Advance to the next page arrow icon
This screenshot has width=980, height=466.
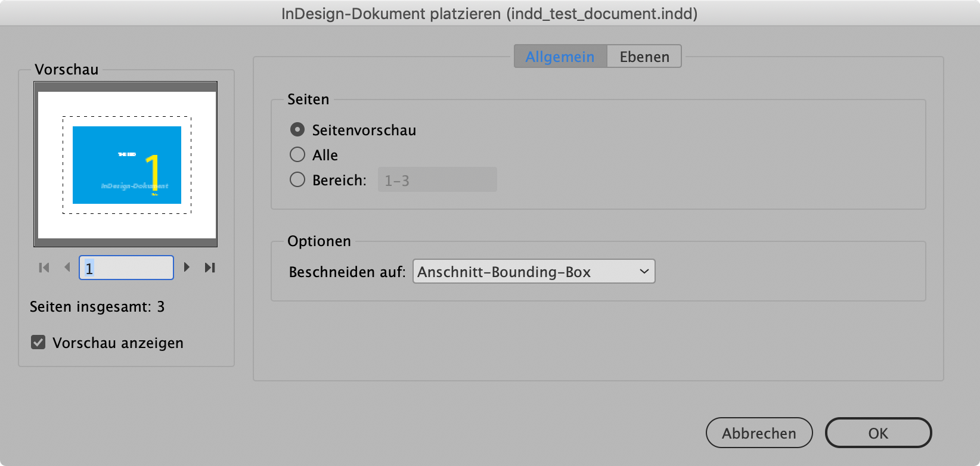click(x=187, y=268)
